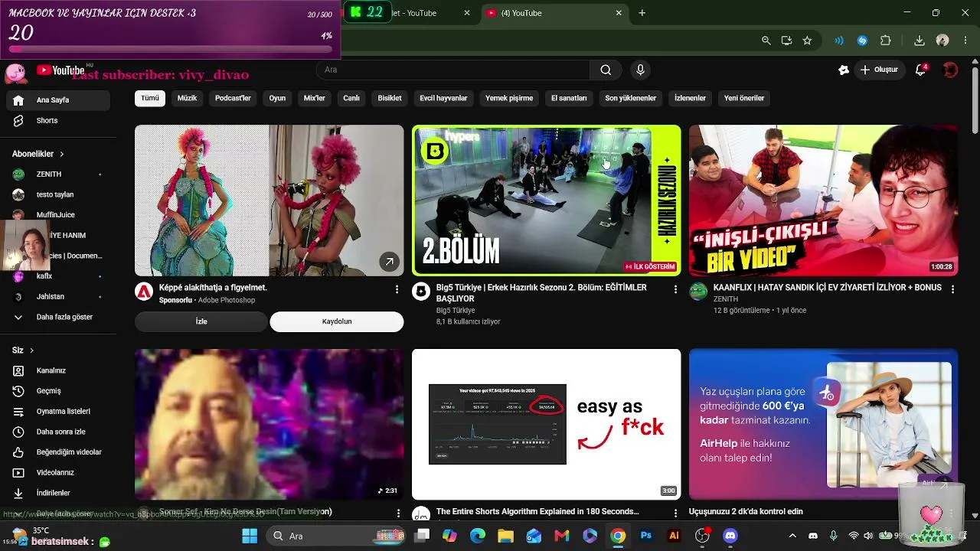Select the Podcast'ler filter chip
This screenshot has height=551, width=980.
coord(233,98)
